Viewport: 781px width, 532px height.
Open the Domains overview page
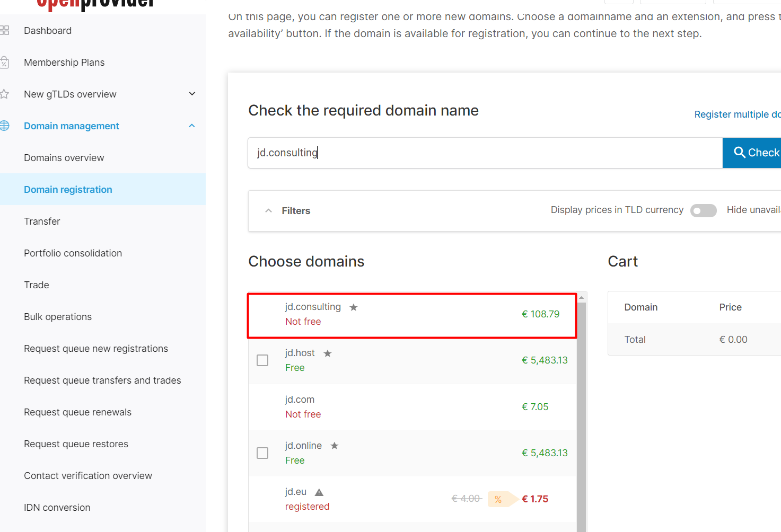coord(64,157)
